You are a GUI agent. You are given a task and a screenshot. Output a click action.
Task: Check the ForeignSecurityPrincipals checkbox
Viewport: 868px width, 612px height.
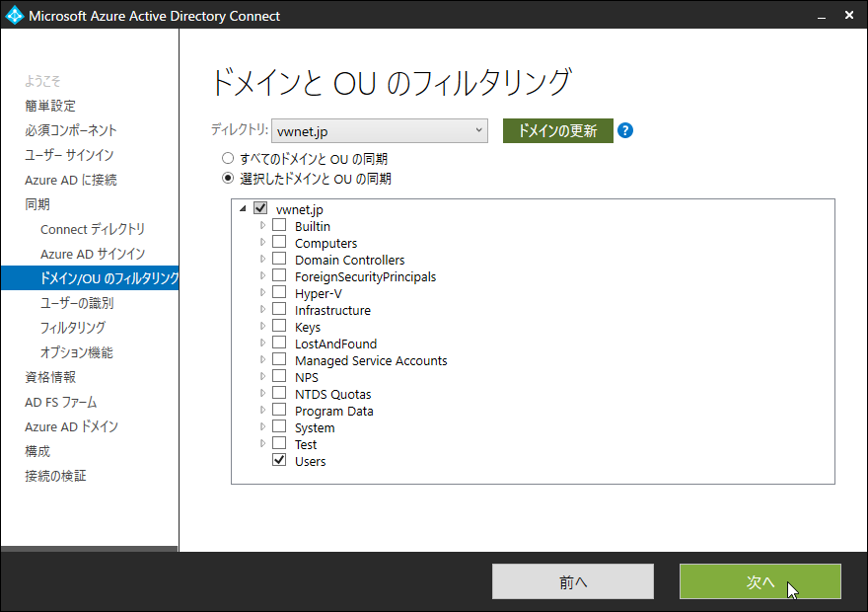tap(279, 275)
